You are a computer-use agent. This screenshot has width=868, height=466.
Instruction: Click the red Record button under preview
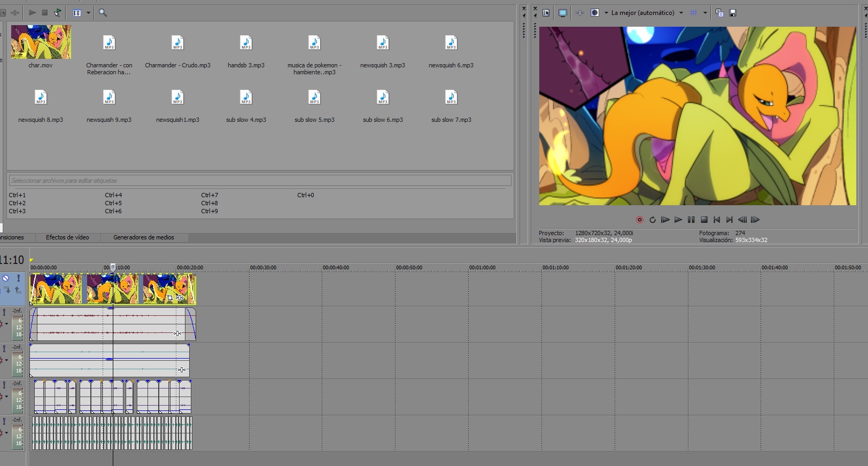pyautogui.click(x=639, y=220)
